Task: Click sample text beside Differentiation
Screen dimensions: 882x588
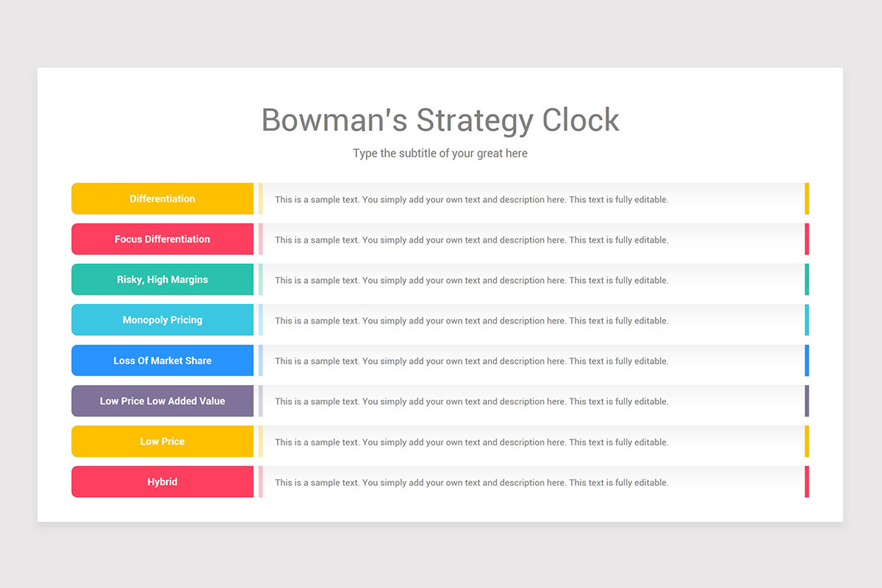Action: (x=472, y=200)
